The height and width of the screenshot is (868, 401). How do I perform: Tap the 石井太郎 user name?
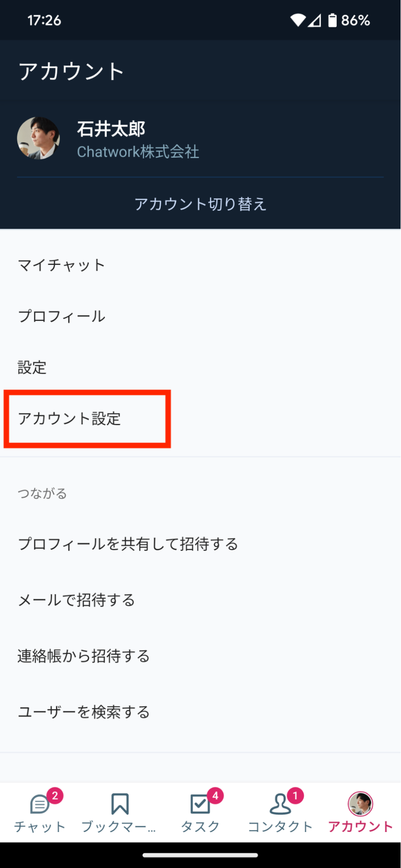coord(111,129)
